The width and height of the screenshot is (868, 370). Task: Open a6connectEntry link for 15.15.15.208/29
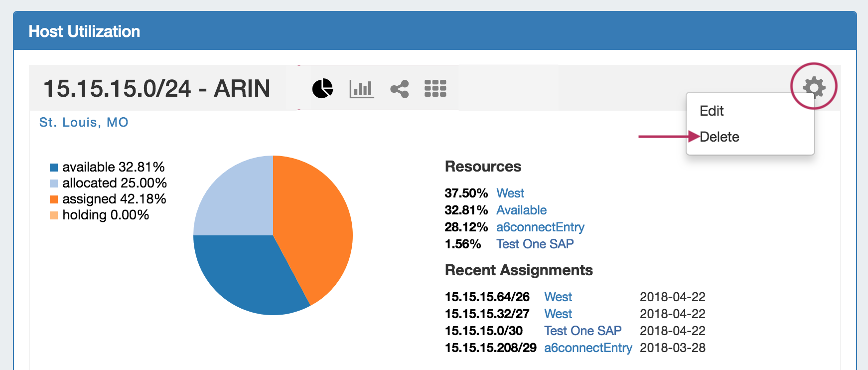[588, 348]
